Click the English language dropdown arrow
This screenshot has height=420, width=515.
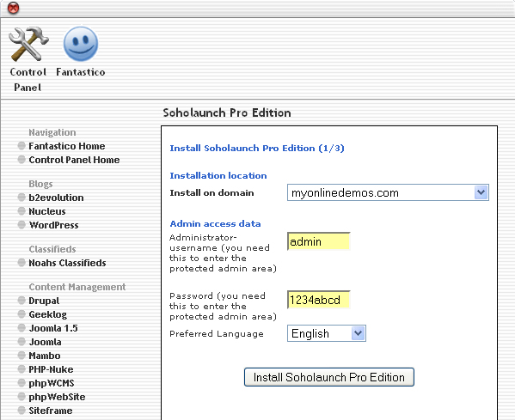[x=358, y=333]
